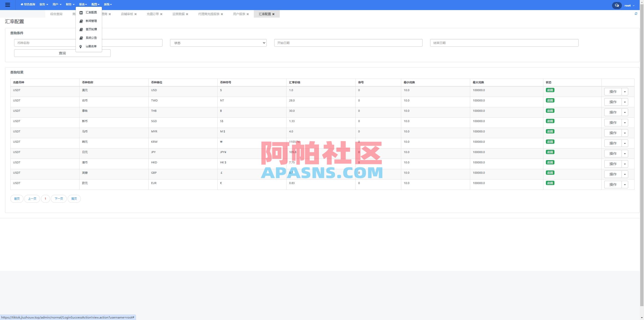Click the hamburger menu icon top left
This screenshot has height=320, width=644.
(x=8, y=5)
